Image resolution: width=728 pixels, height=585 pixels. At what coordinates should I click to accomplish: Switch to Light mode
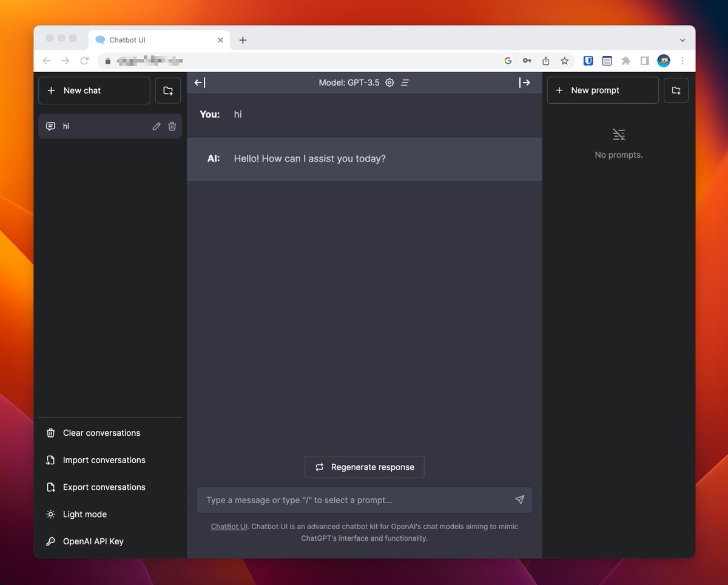coord(110,514)
